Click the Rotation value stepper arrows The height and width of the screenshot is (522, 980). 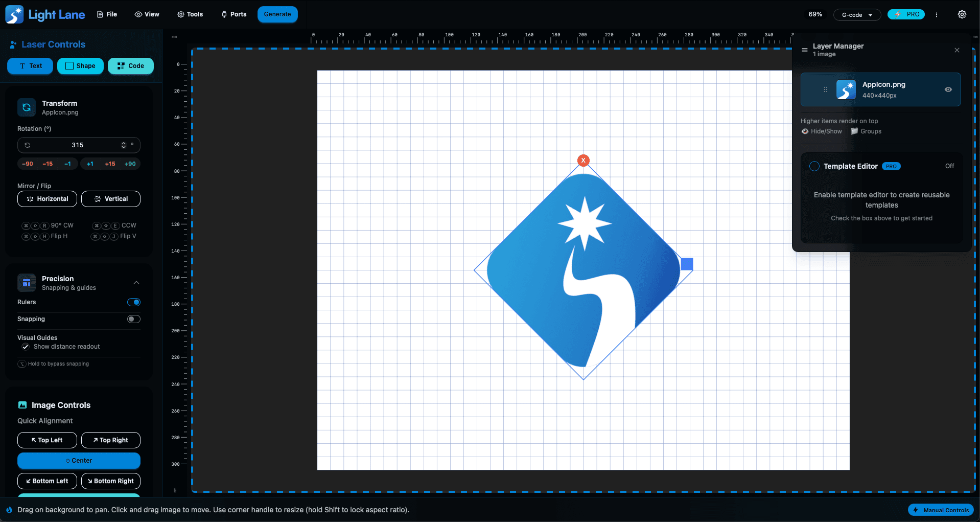123,145
